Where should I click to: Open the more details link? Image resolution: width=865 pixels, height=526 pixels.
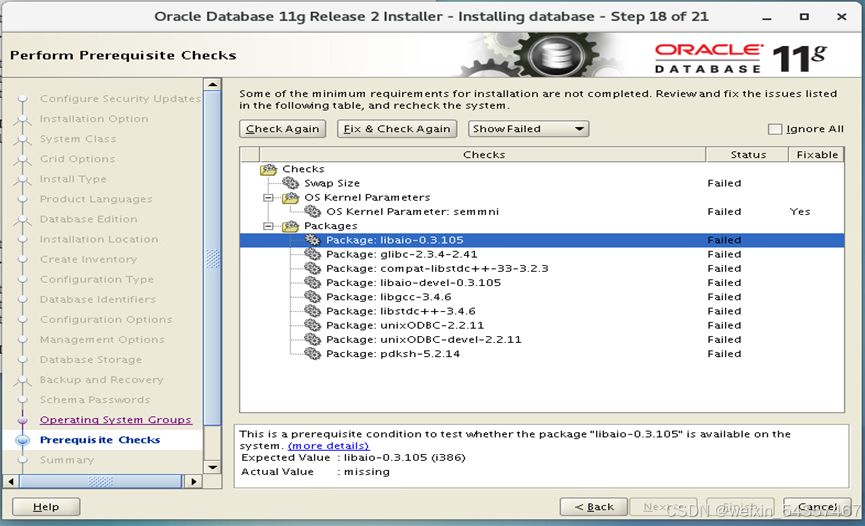click(328, 446)
